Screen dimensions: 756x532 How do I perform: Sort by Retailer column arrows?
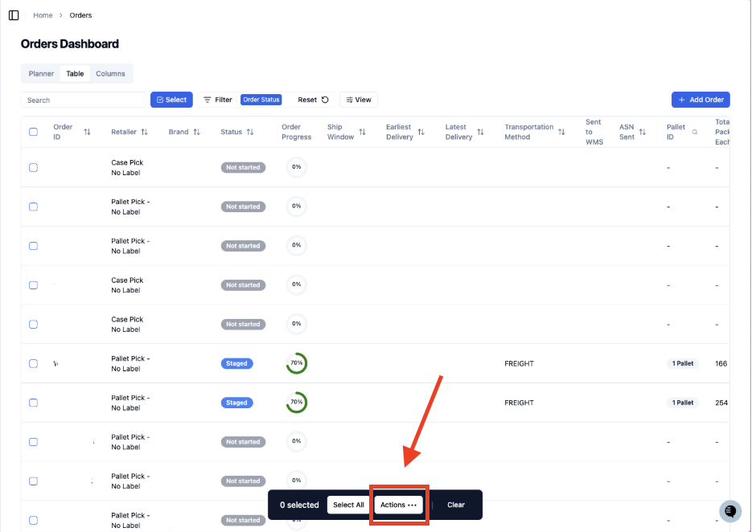coord(144,132)
